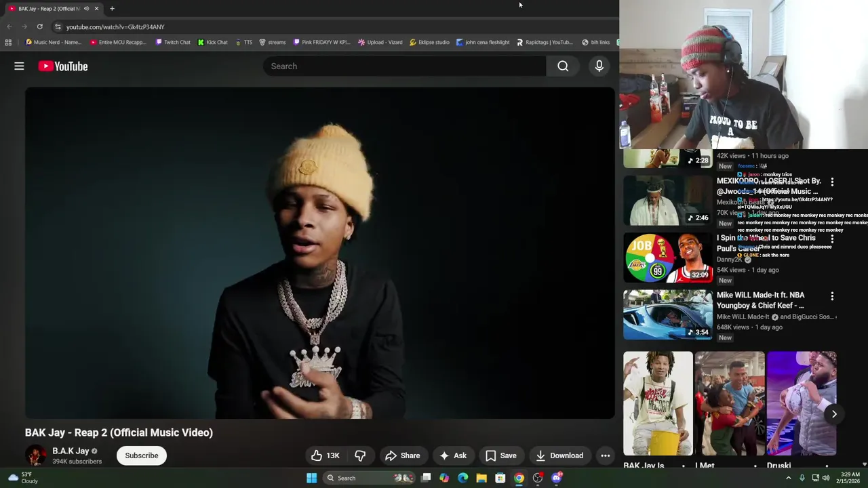The image size is (868, 488).
Task: Open Task View in the taskbar
Action: (426, 478)
